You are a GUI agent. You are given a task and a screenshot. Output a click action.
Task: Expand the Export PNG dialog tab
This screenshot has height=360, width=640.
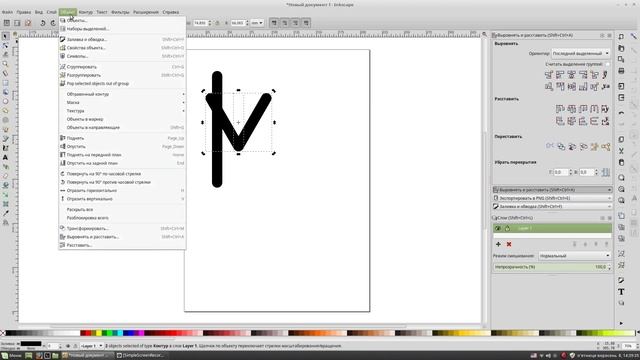click(x=552, y=198)
